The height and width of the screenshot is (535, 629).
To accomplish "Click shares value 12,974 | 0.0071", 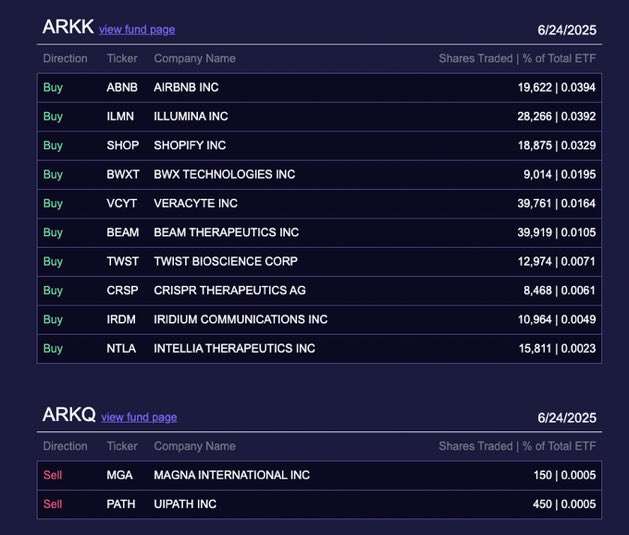I will click(557, 261).
